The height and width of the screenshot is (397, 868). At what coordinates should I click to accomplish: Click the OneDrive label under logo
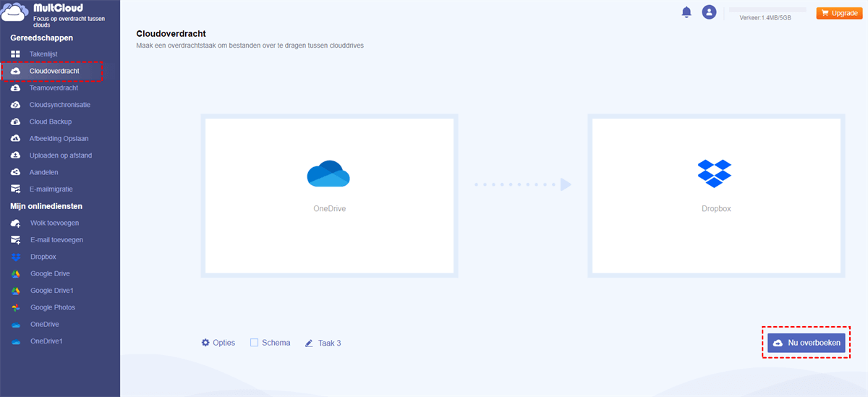coord(329,208)
